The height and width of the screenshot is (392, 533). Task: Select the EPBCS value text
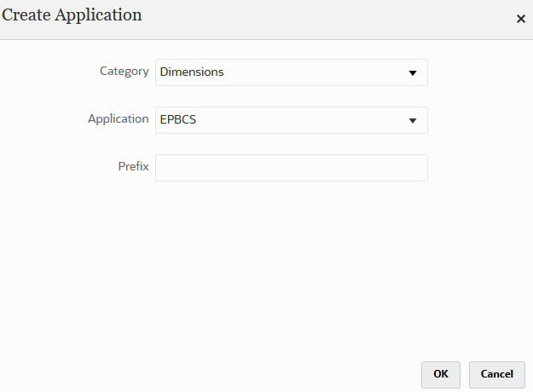[x=178, y=120]
